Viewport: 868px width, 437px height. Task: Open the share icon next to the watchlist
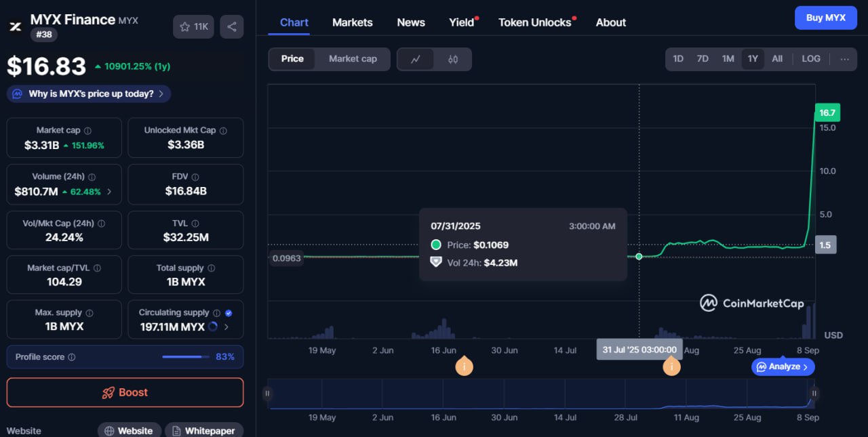tap(232, 26)
